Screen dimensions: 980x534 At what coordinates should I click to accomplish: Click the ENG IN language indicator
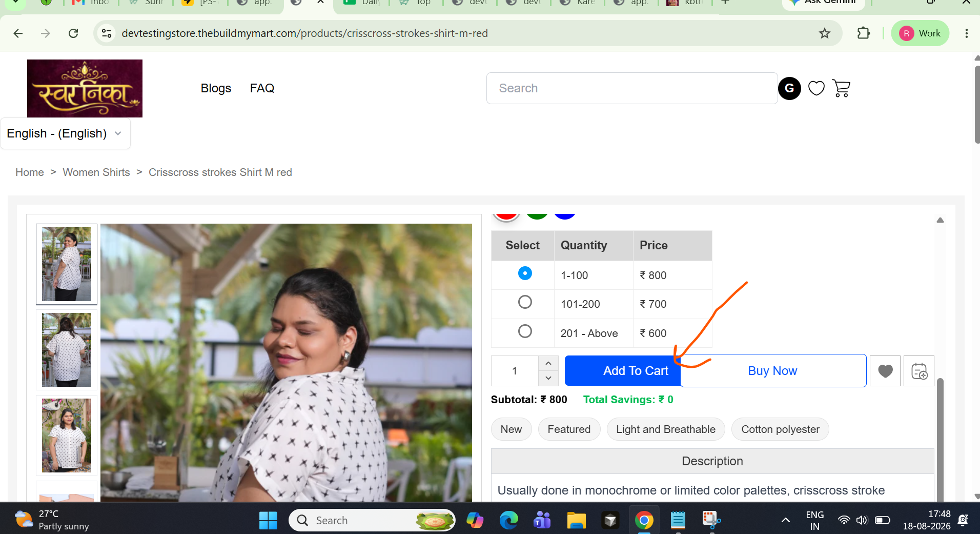(814, 520)
